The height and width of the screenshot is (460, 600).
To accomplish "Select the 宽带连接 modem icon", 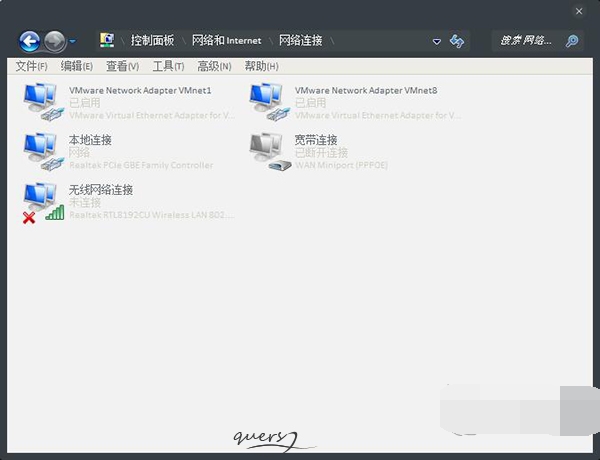I will coord(270,152).
